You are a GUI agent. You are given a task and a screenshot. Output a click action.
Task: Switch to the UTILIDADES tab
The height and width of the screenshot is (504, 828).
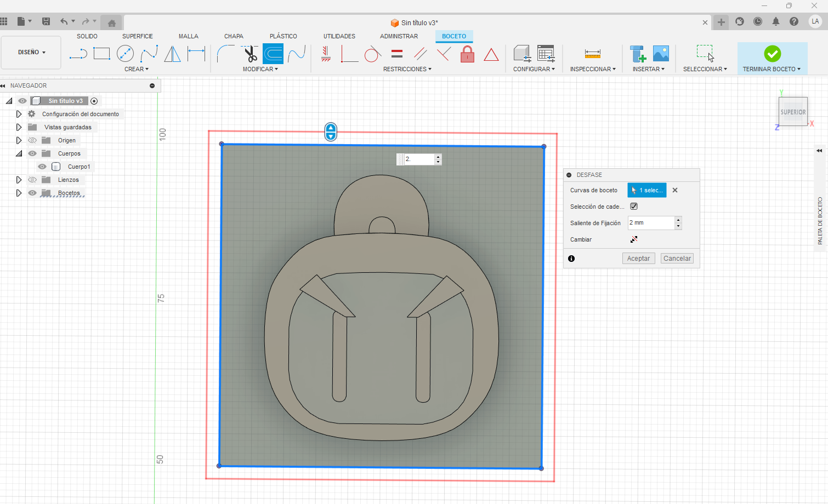[339, 36]
